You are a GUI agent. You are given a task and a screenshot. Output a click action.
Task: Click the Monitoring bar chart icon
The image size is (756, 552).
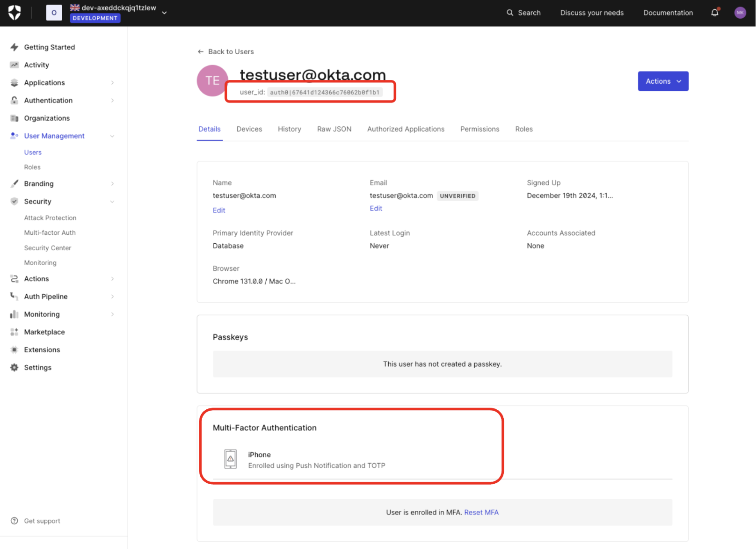pos(15,314)
